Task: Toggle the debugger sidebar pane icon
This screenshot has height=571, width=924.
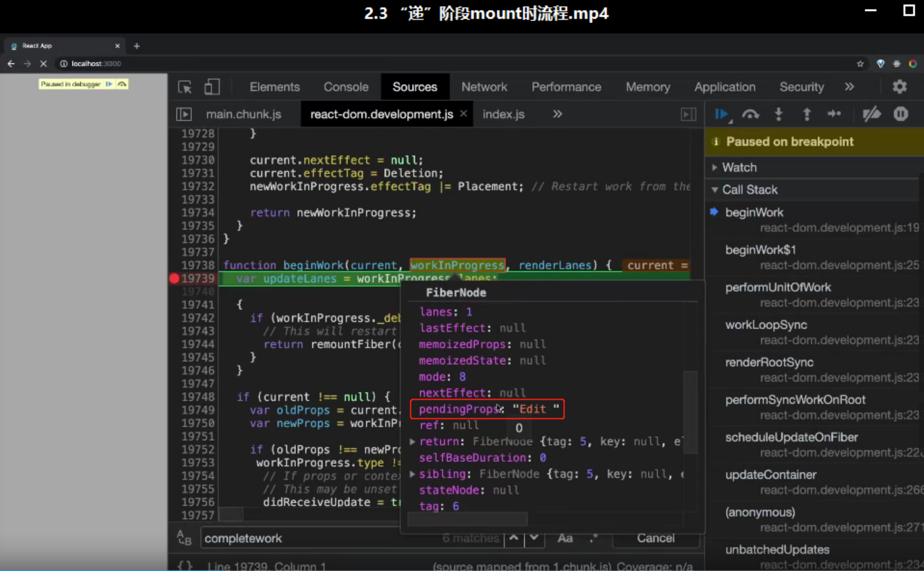Action: 688,114
